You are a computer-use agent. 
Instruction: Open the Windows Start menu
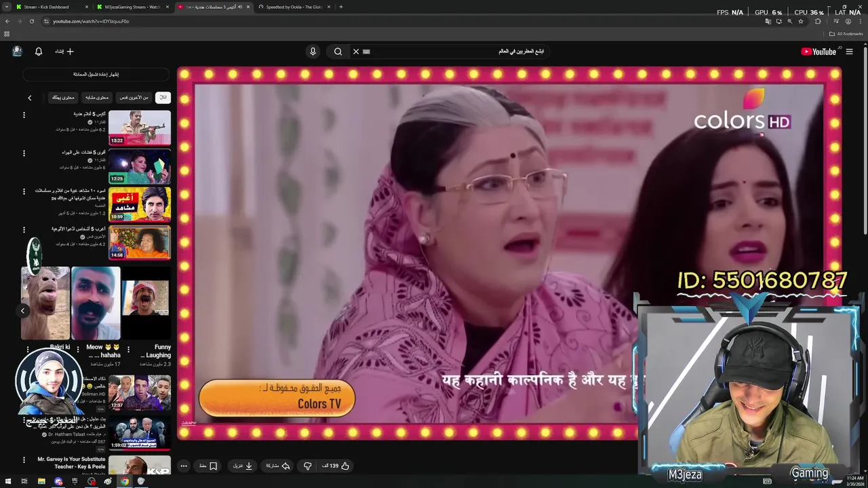pyautogui.click(x=7, y=481)
